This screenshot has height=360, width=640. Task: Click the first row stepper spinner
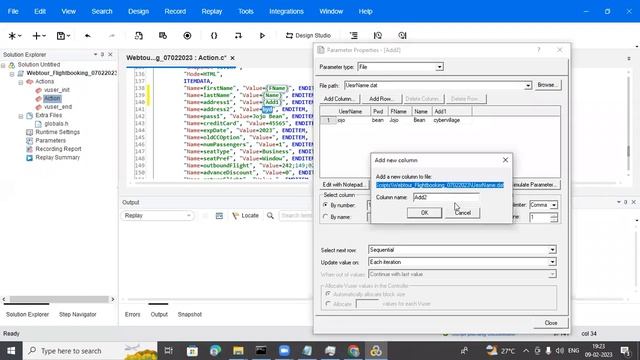[x=554, y=217]
